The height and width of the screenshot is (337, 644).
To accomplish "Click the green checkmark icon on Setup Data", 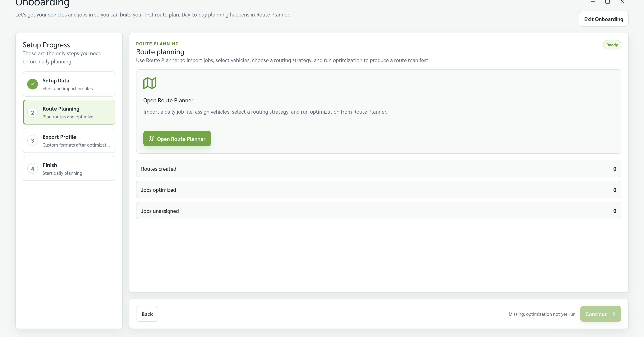I will coord(33,84).
